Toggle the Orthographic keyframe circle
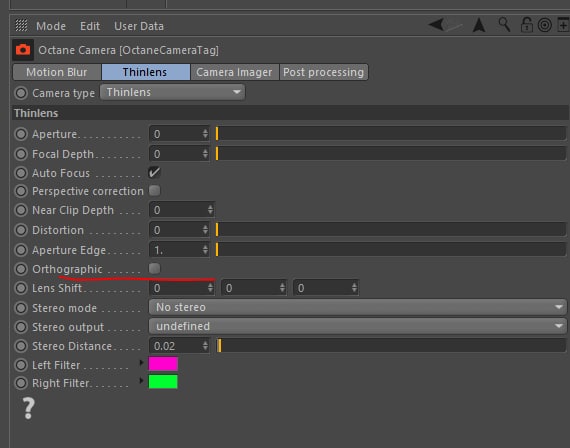Viewport: 570px width, 448px height. coord(21,269)
